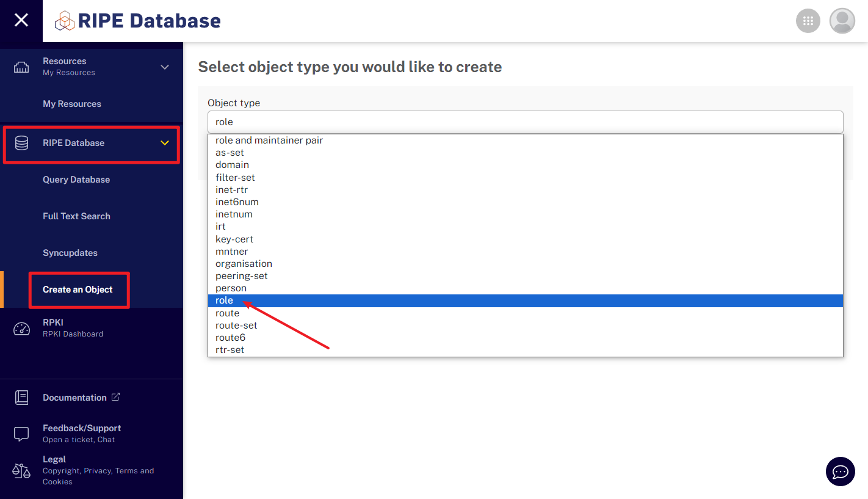
Task: Choose 'inetnum' object type
Action: 526,214
